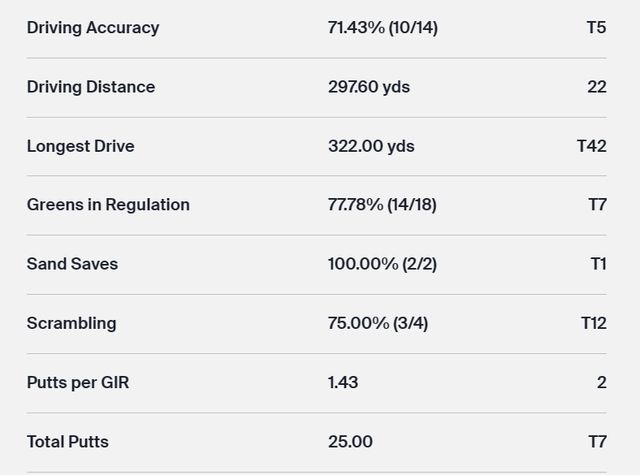640x475 pixels.
Task: Click the Driving Accuracy stat label
Action: [92, 28]
